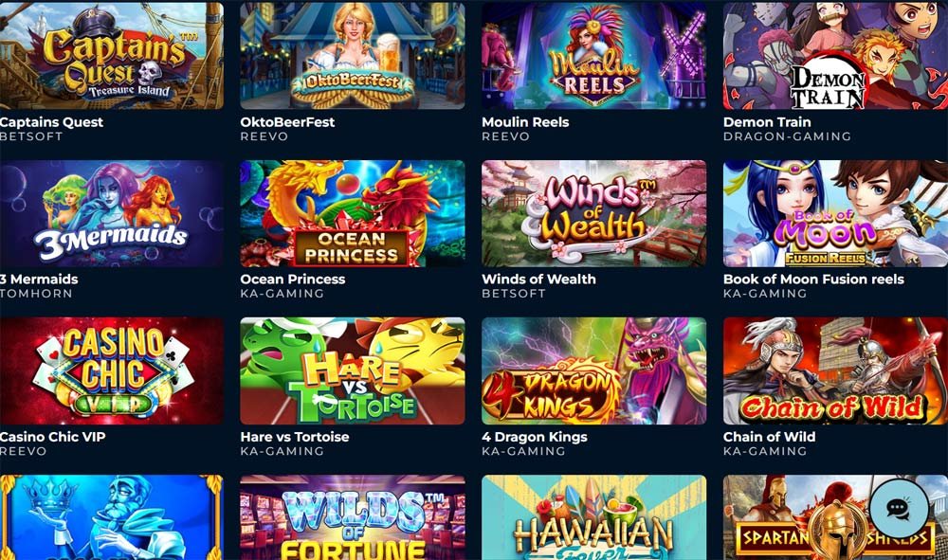Screen dimensions: 948x560
Task: Launch the Hawaiian Fever game thumbnail
Action: pyautogui.click(x=593, y=517)
